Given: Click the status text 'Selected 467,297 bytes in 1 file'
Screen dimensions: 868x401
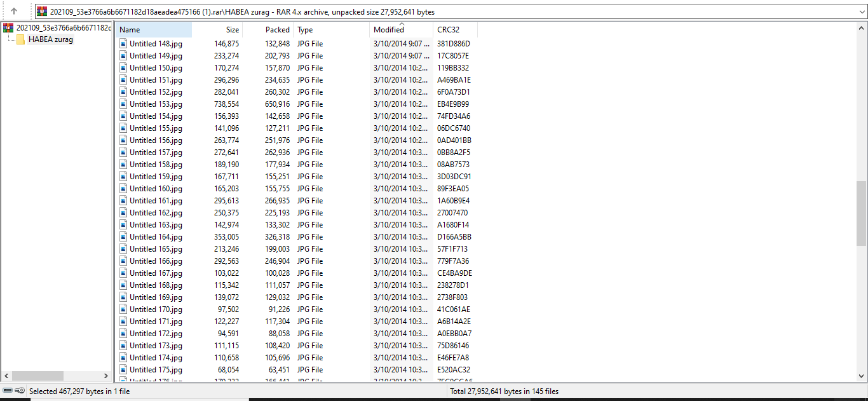Looking at the screenshot, I should tap(79, 391).
